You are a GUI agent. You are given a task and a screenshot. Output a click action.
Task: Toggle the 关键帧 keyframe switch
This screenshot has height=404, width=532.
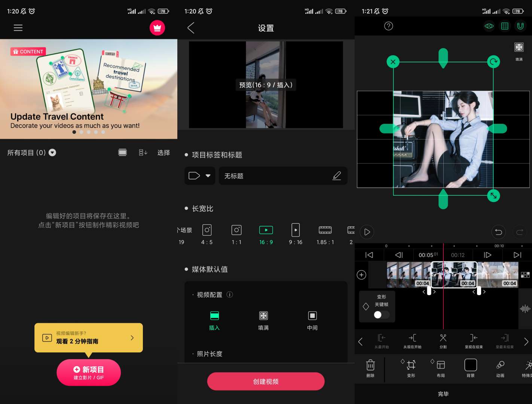point(382,315)
